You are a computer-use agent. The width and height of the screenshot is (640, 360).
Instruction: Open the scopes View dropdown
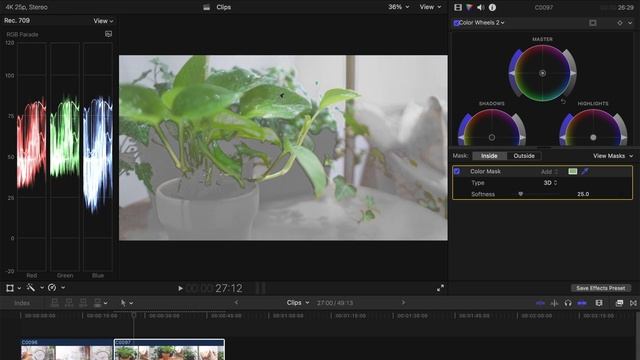click(x=103, y=21)
